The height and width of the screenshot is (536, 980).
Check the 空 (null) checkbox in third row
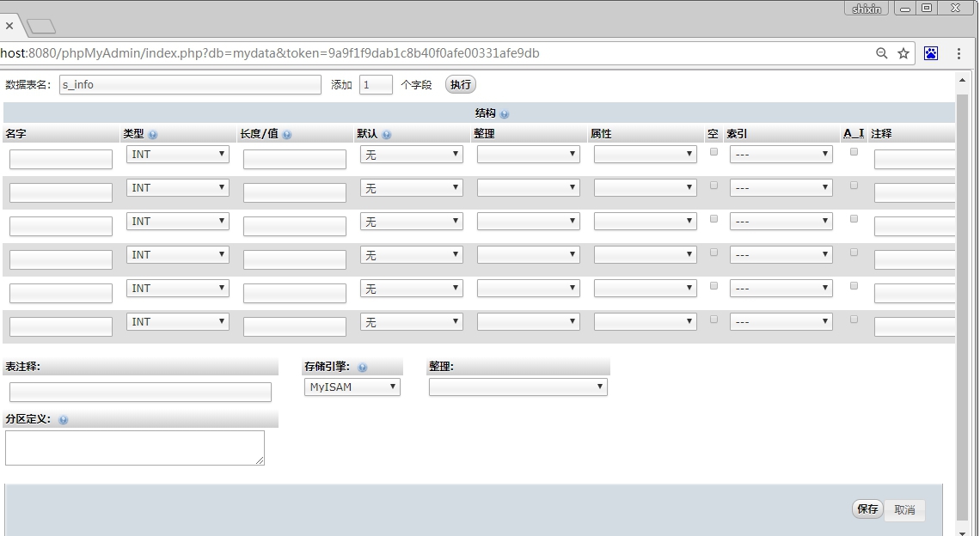714,219
